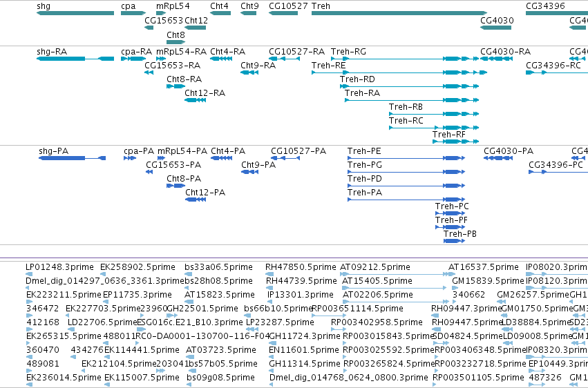This screenshot has height=388, width=588.
Task: Select the CG4030-PA protein label
Action: (509, 151)
